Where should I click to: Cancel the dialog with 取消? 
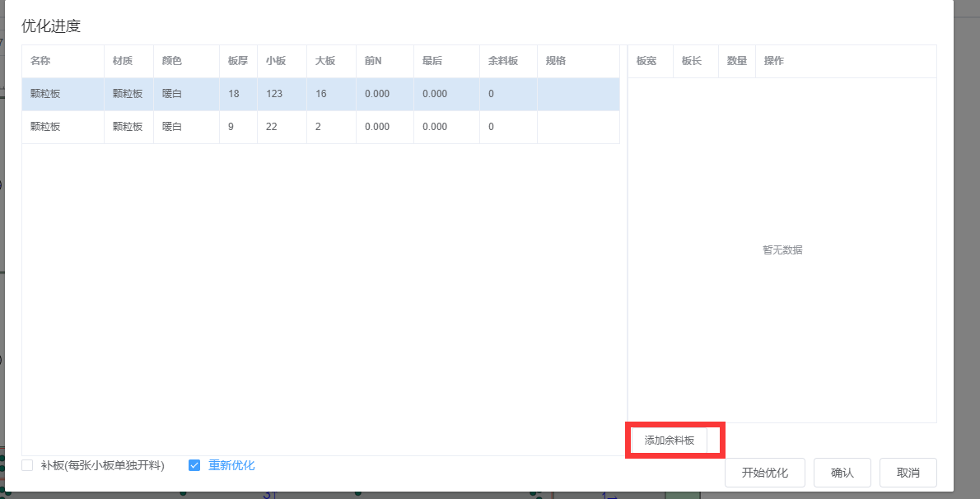tap(908, 473)
